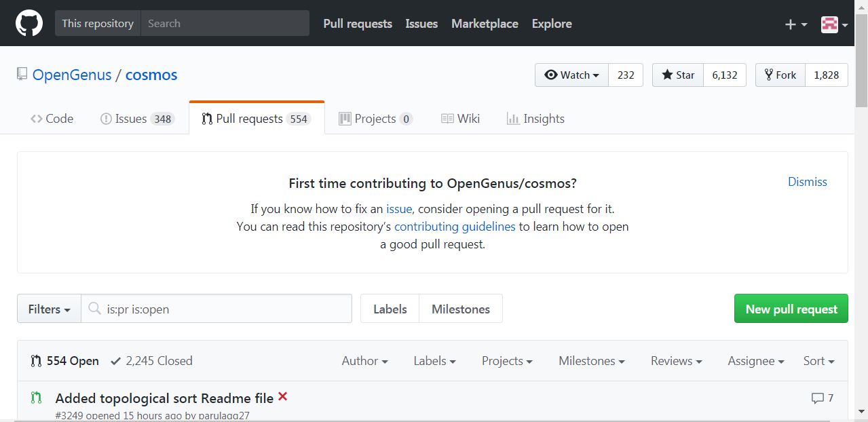The height and width of the screenshot is (422, 868).
Task: Open the contributing guidelines link
Action: point(455,227)
